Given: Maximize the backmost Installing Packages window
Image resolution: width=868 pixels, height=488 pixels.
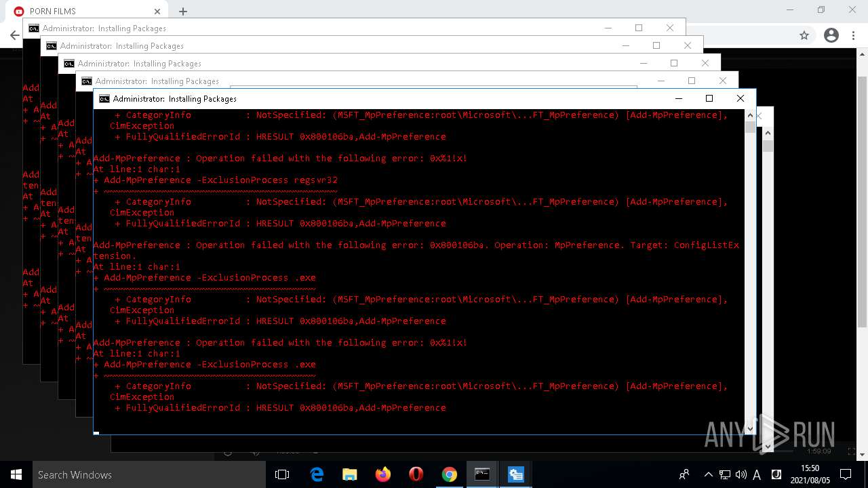Looking at the screenshot, I should tap(639, 28).
